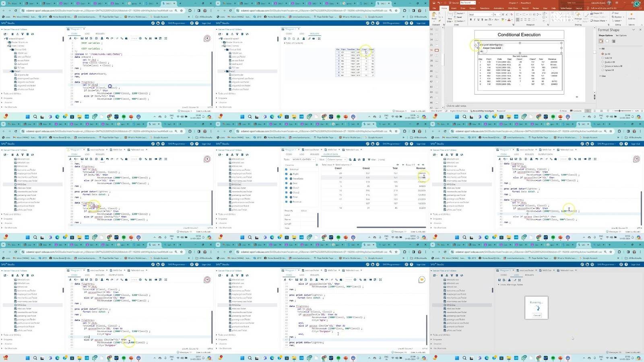Cancel the Running dialog
This screenshot has width=644, height=362.
(x=537, y=315)
